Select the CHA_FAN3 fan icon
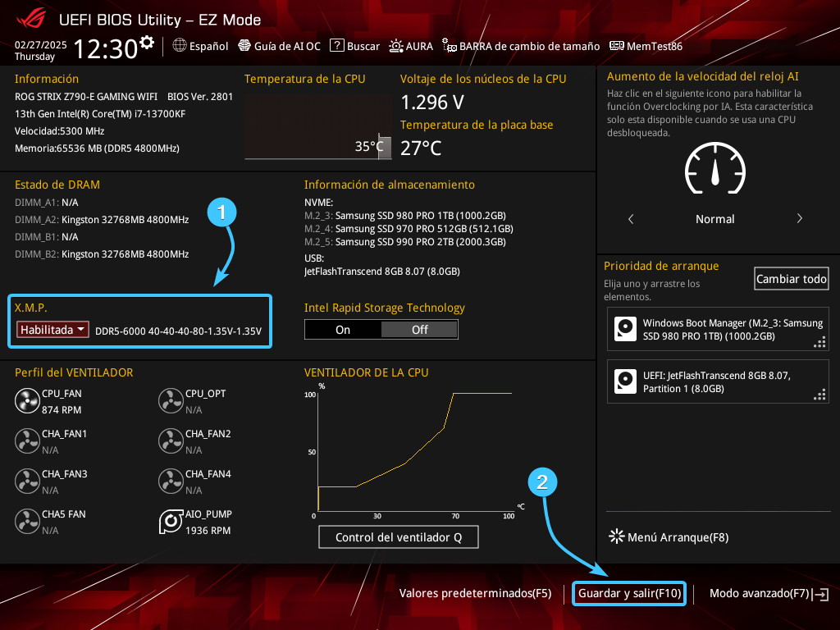This screenshot has width=840, height=630. click(27, 482)
